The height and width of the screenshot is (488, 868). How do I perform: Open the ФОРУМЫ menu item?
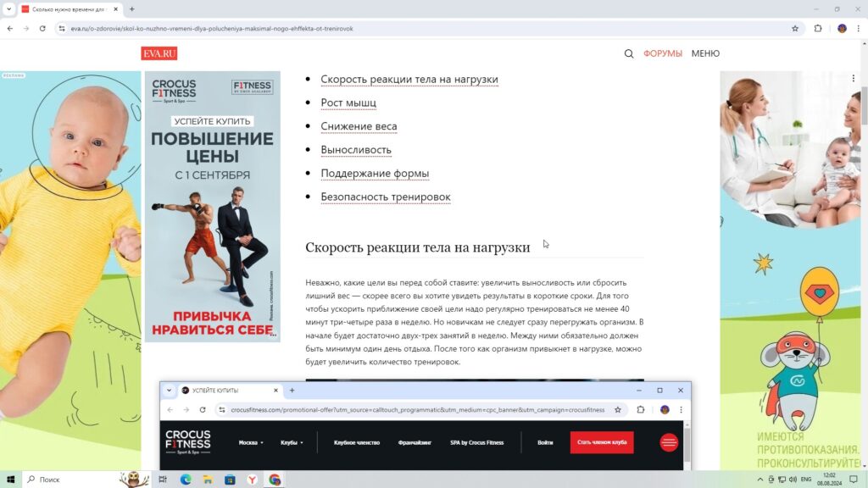pyautogui.click(x=662, y=53)
